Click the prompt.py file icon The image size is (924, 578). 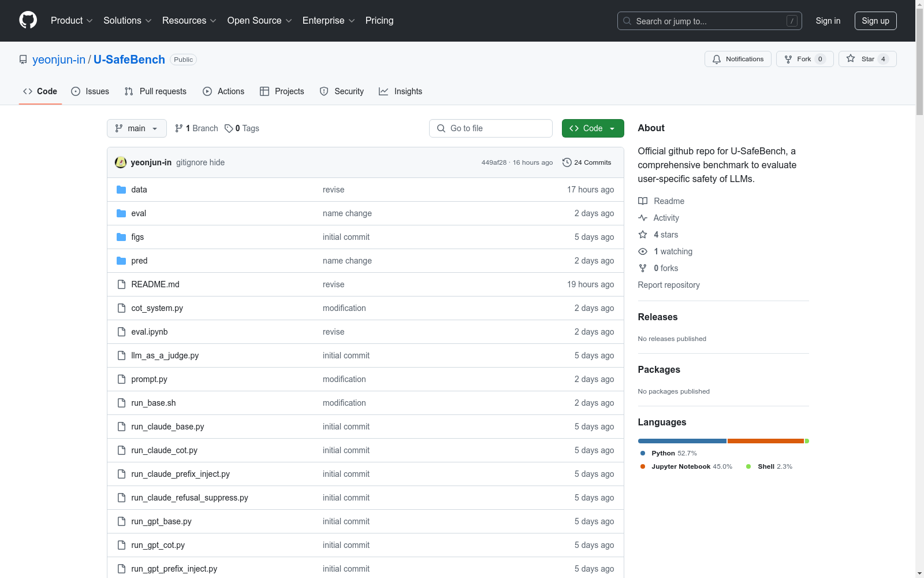[x=121, y=379]
